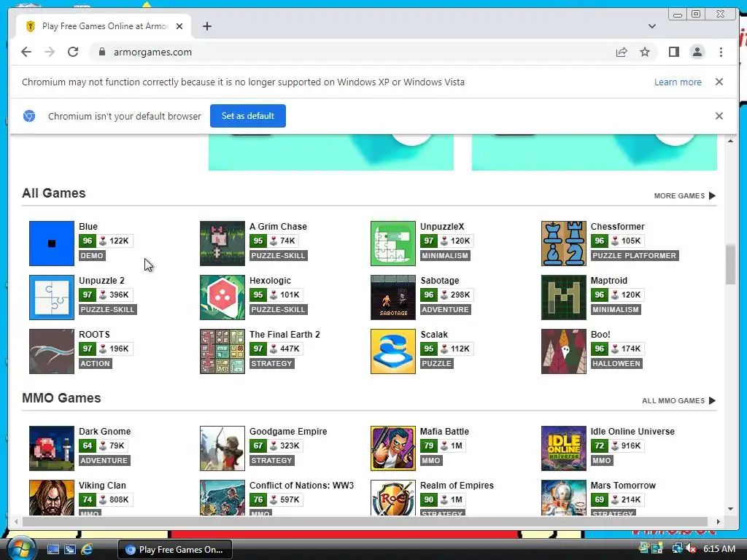747x560 pixels.
Task: Click the Internet Explorer quick launch icon
Action: [x=87, y=550]
